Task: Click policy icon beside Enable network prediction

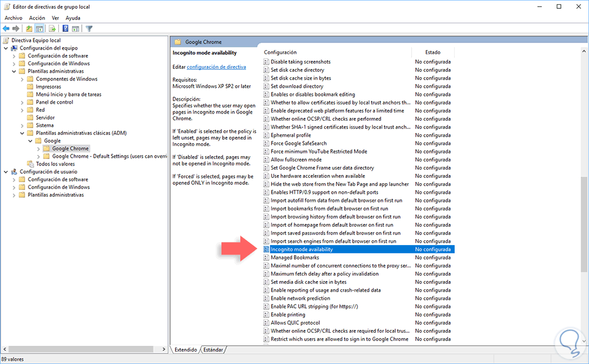Action: coord(266,298)
